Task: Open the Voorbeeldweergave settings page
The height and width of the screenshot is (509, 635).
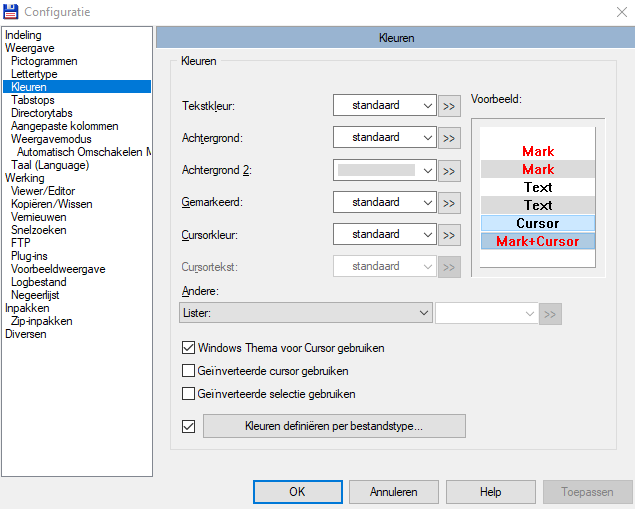Action: tap(58, 269)
